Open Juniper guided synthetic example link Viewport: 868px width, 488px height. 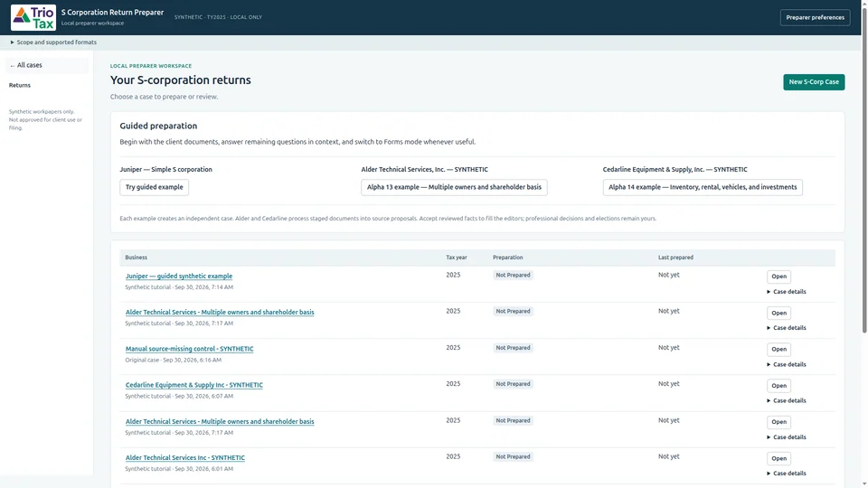tap(179, 277)
